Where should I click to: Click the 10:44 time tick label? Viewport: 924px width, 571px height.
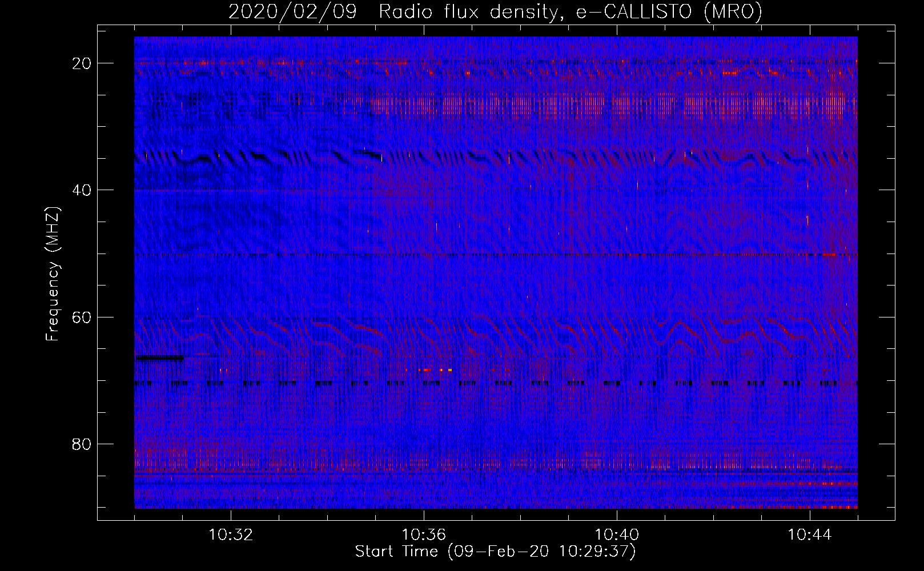click(x=810, y=535)
